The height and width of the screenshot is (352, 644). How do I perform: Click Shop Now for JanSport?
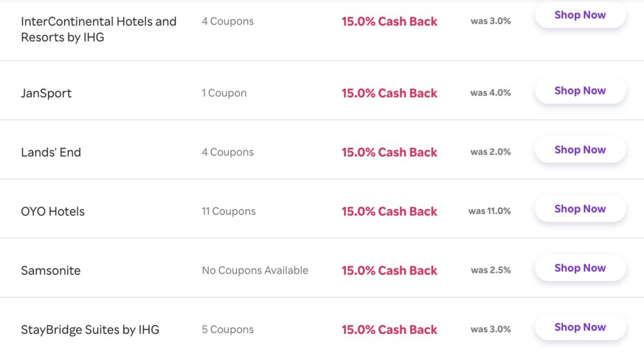point(580,91)
